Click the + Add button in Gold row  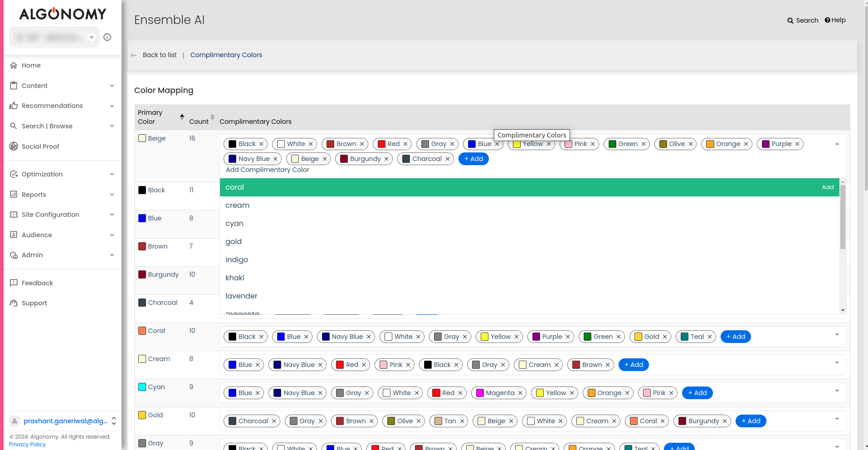pyautogui.click(x=751, y=421)
